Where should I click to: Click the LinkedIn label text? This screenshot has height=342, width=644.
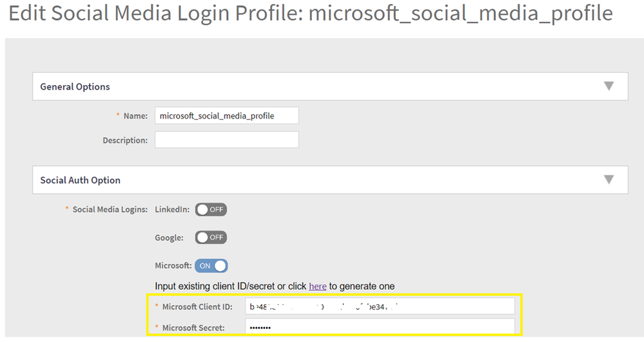pos(172,210)
